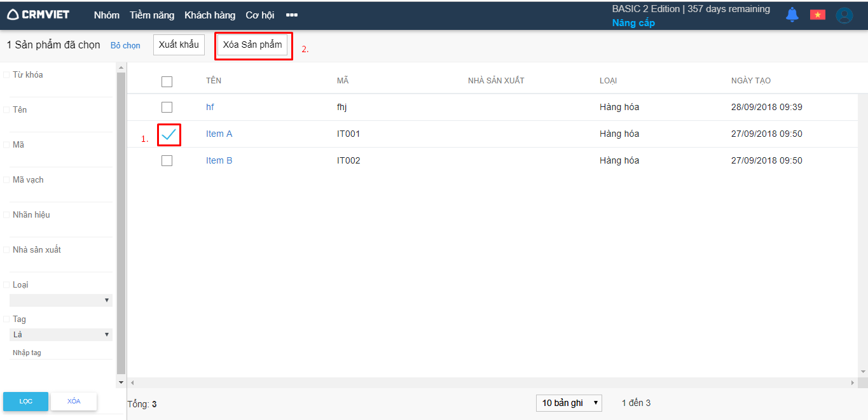Open the Tag condition dropdown showing Là
Viewport: 868px width, 420px height.
[x=61, y=335]
